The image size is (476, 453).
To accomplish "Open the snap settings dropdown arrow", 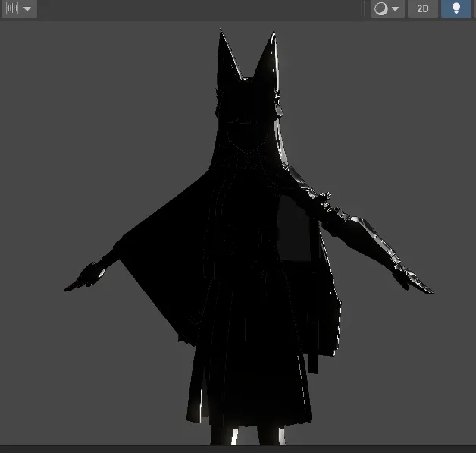I will point(28,9).
